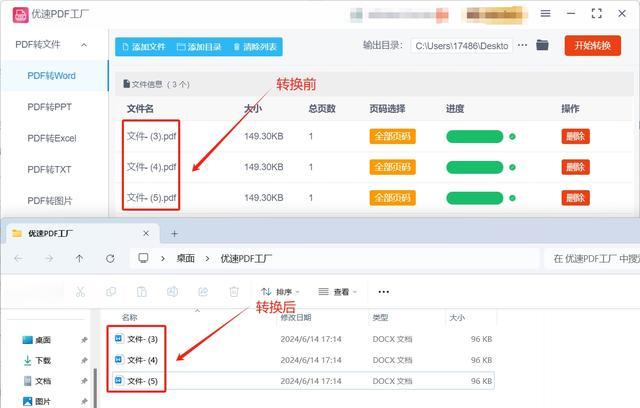
Task: Go up one folder level in Explorer
Action: (79, 258)
